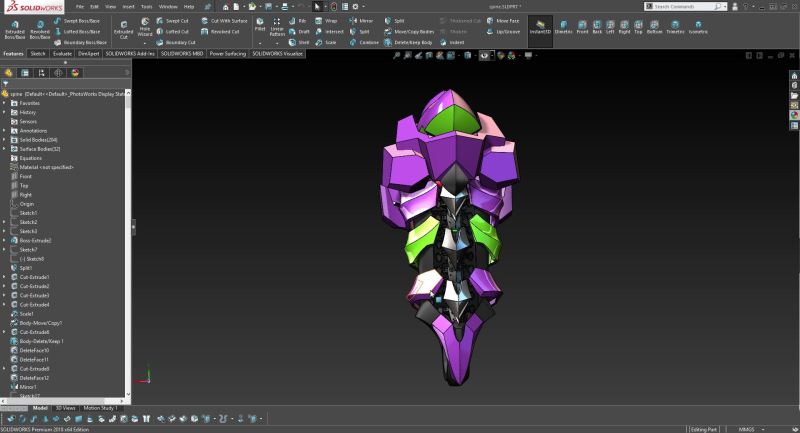Image resolution: width=800 pixels, height=433 pixels.
Task: Set view orientation to Top
Action: pos(638,27)
